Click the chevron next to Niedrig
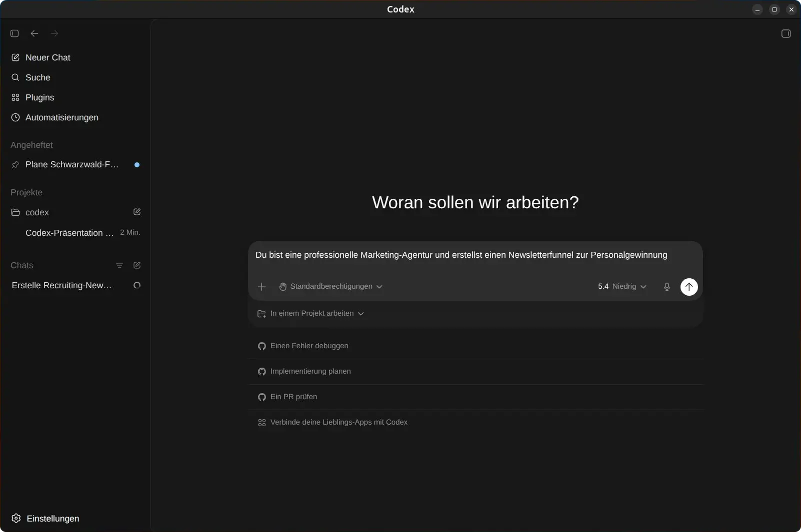 (x=643, y=287)
